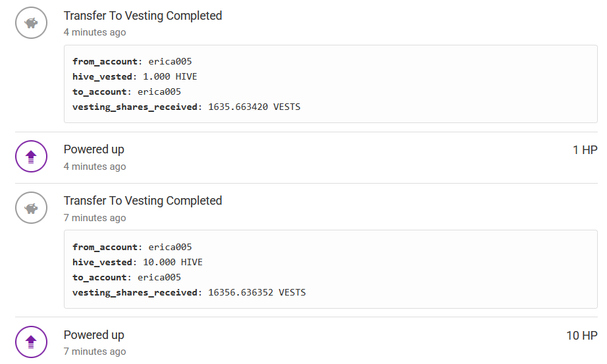Click the piggy bank icon for the 10.000 HIVE vesting
The image size is (607, 364).
point(31,208)
